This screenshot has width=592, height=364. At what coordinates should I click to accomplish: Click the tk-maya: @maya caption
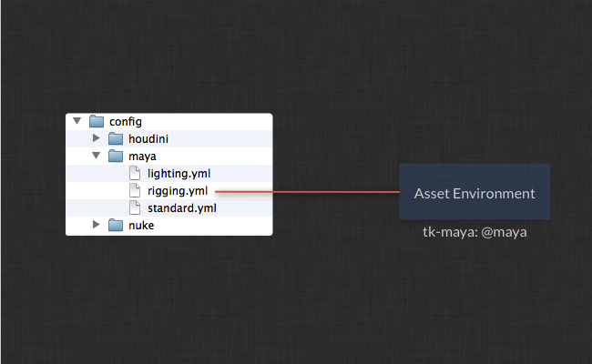(475, 232)
